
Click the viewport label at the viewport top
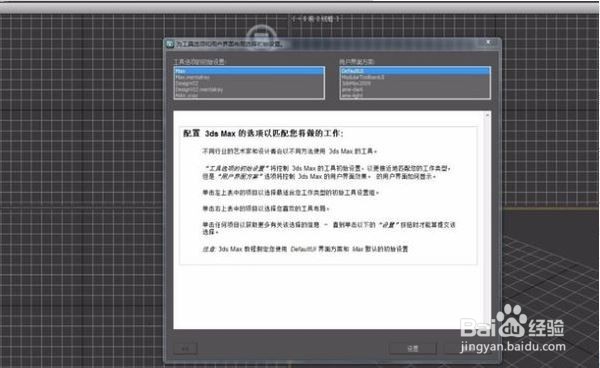pos(316,18)
